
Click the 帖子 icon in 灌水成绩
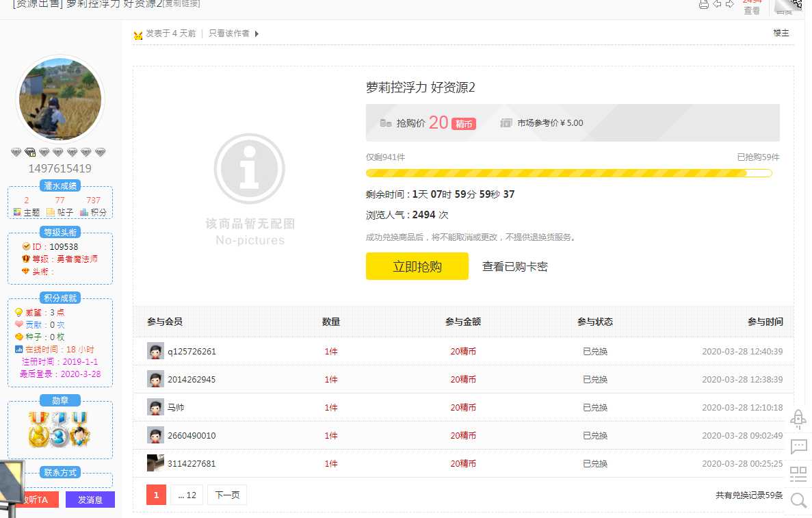click(x=50, y=212)
